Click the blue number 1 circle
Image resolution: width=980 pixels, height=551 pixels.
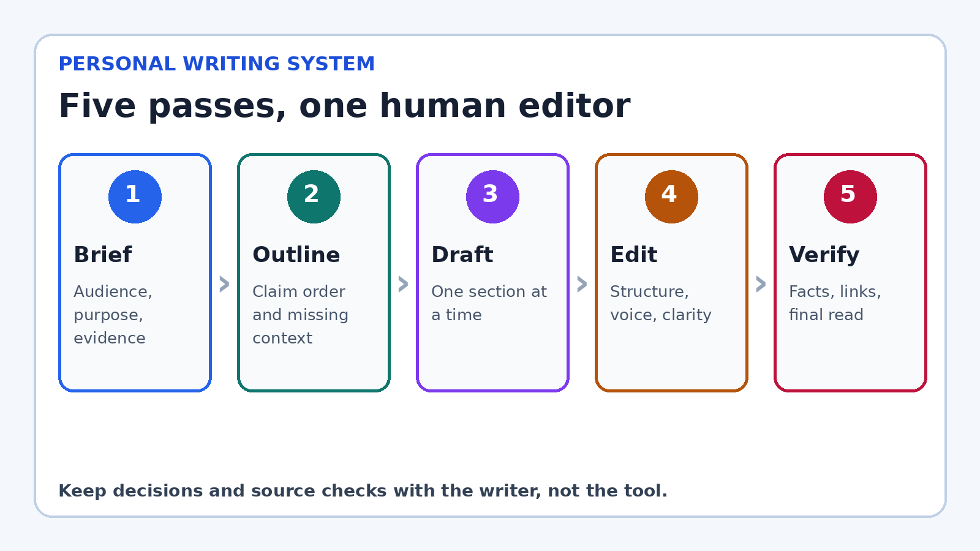[x=135, y=197]
